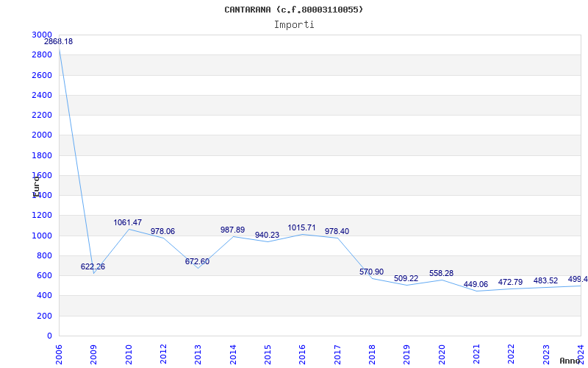Click the 940.23 data label
Screen dimensions: 588x368
(x=267, y=235)
